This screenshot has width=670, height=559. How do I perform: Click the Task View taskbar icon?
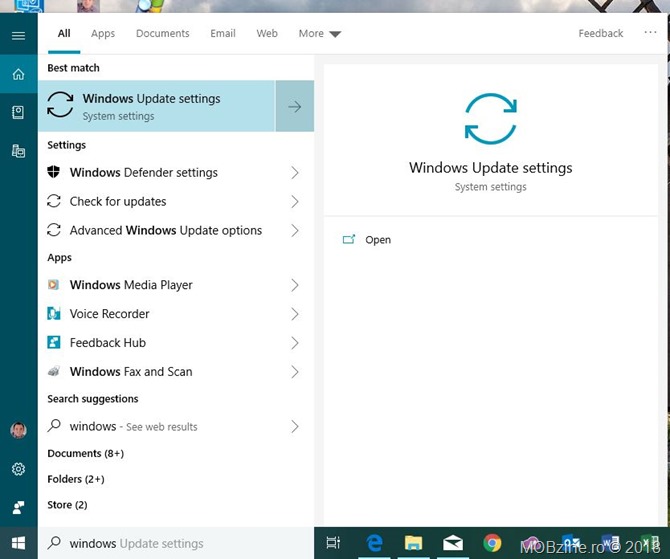tap(333, 543)
